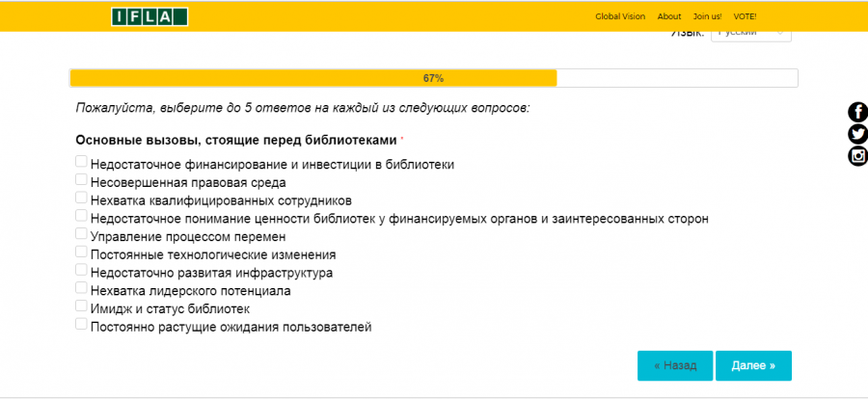The width and height of the screenshot is (868, 399).
Task: Click the IFLA logo
Action: 149,16
